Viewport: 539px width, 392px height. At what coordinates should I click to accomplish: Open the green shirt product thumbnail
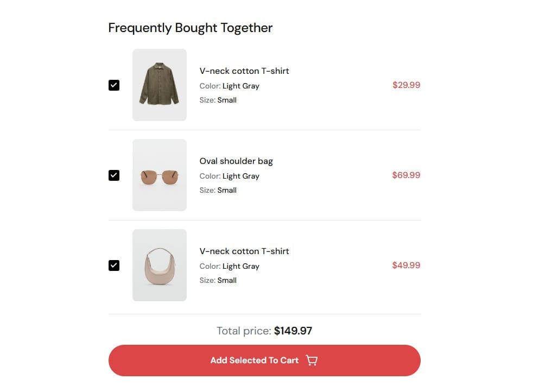click(x=160, y=85)
